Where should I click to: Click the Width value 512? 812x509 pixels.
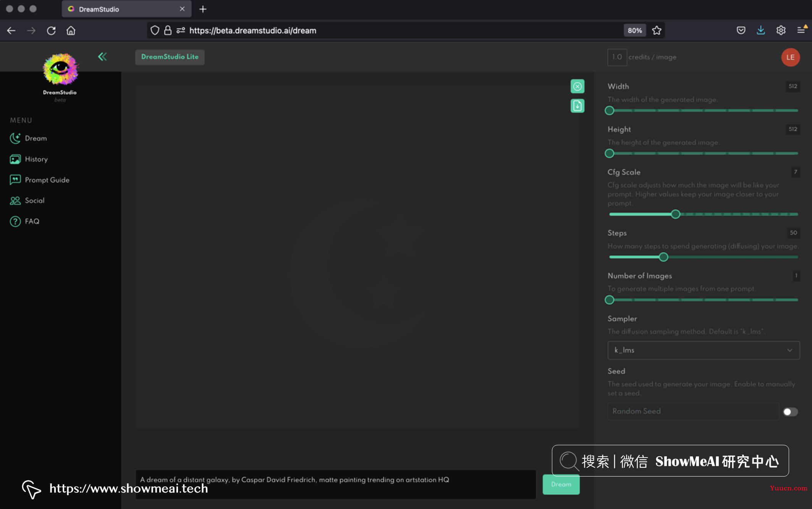[x=793, y=86]
